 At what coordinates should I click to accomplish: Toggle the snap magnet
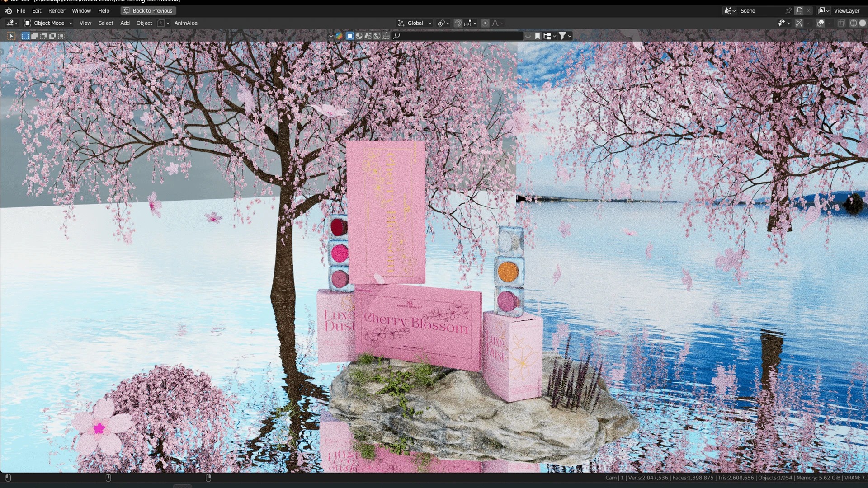coord(458,23)
